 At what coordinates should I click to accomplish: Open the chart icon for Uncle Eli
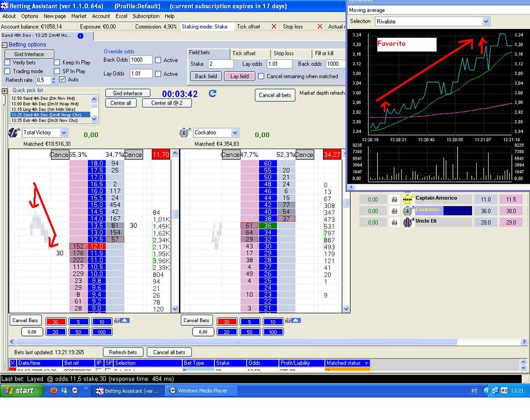(x=394, y=222)
